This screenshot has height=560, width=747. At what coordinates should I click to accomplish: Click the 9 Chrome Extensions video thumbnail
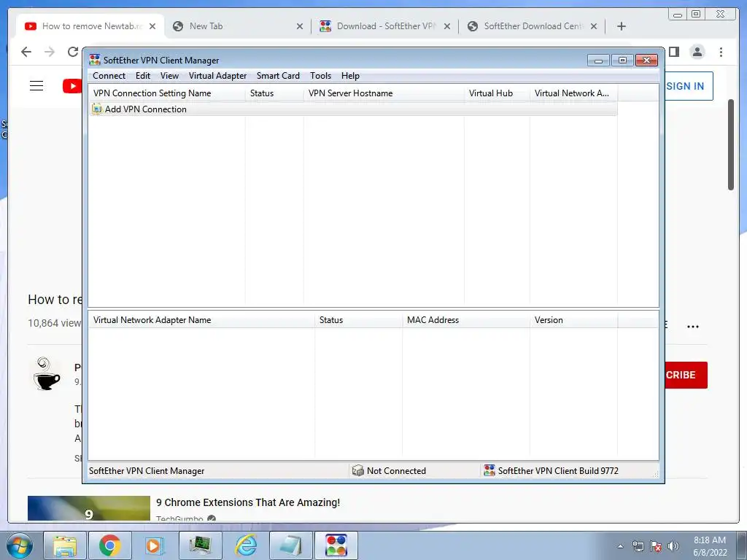coord(88,508)
